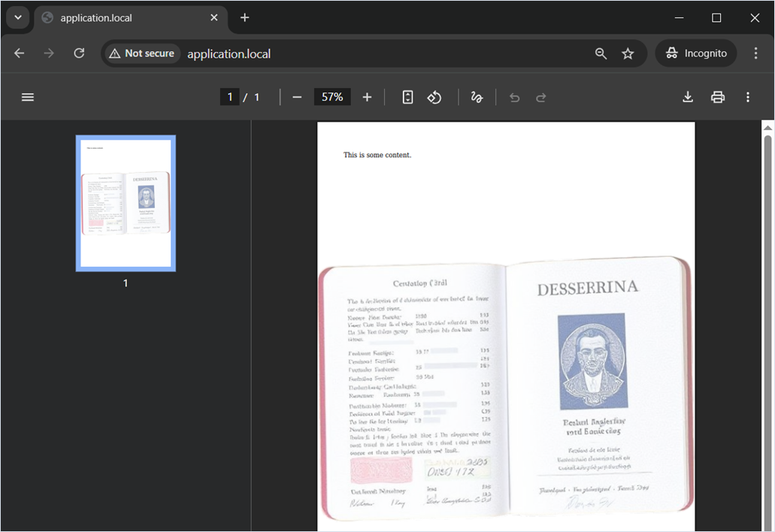Select the page 1 thumbnail
The image size is (775, 532).
coord(126,203)
